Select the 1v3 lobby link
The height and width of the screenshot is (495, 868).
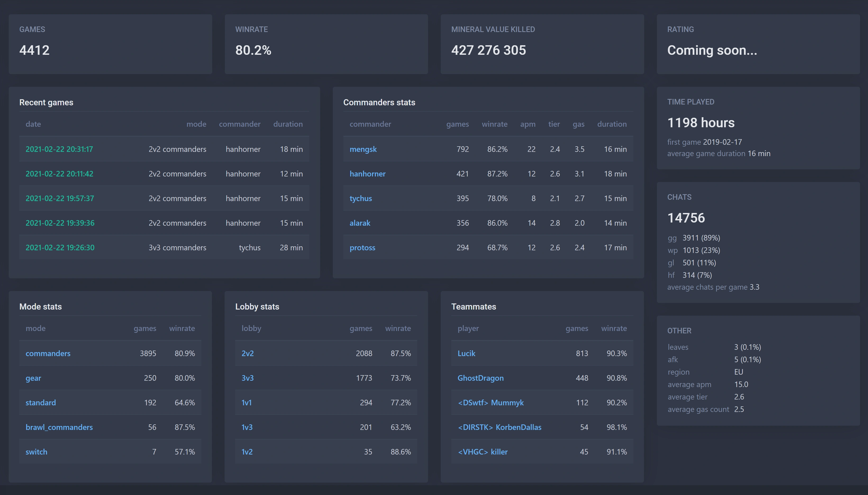[247, 427]
